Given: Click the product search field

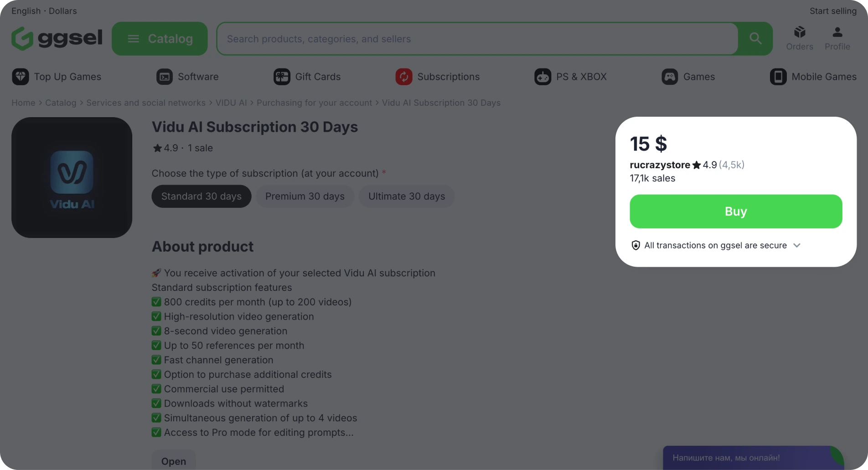Looking at the screenshot, I should pyautogui.click(x=477, y=39).
